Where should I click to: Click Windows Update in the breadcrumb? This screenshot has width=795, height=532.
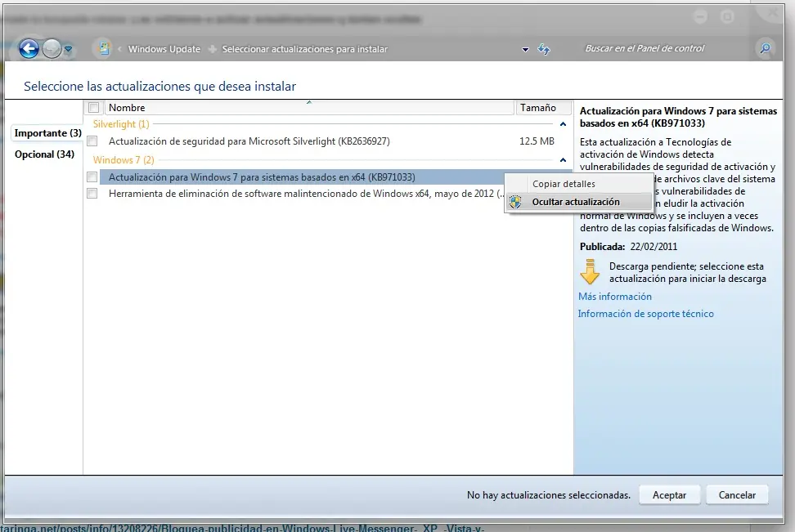[164, 49]
